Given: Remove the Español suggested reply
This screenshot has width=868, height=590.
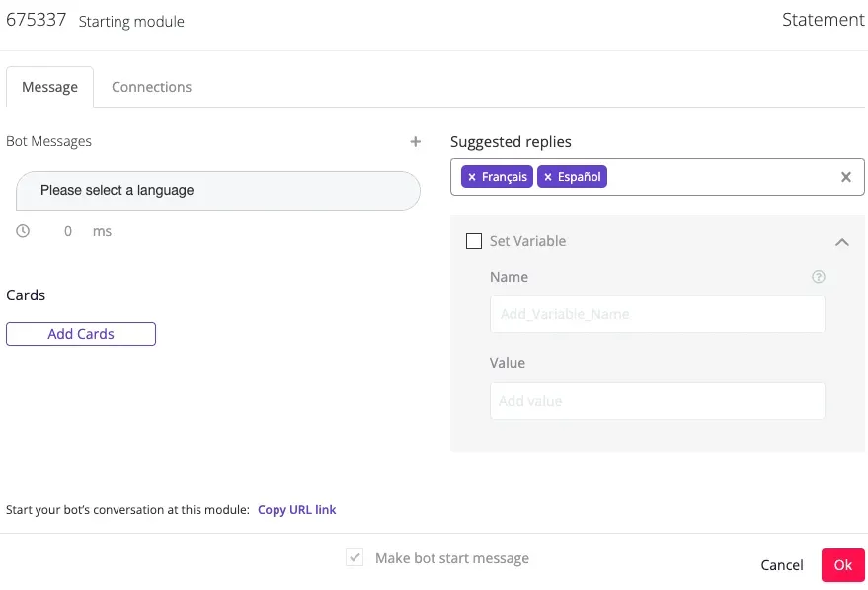Looking at the screenshot, I should point(548,176).
